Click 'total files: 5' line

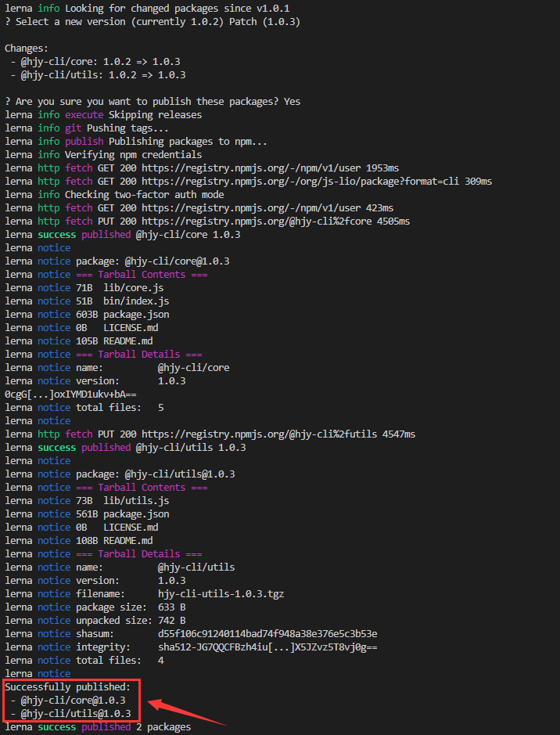pyautogui.click(x=120, y=407)
